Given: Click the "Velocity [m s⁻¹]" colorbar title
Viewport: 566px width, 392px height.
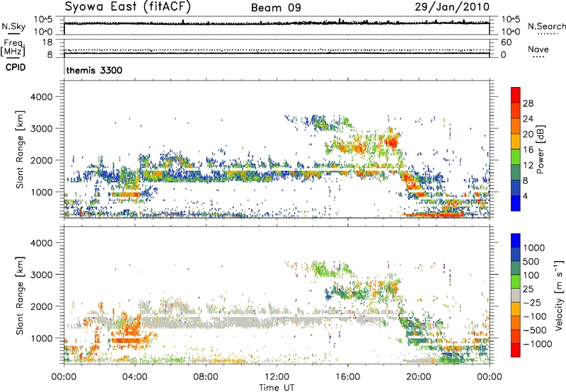Looking at the screenshot, I should (559, 295).
